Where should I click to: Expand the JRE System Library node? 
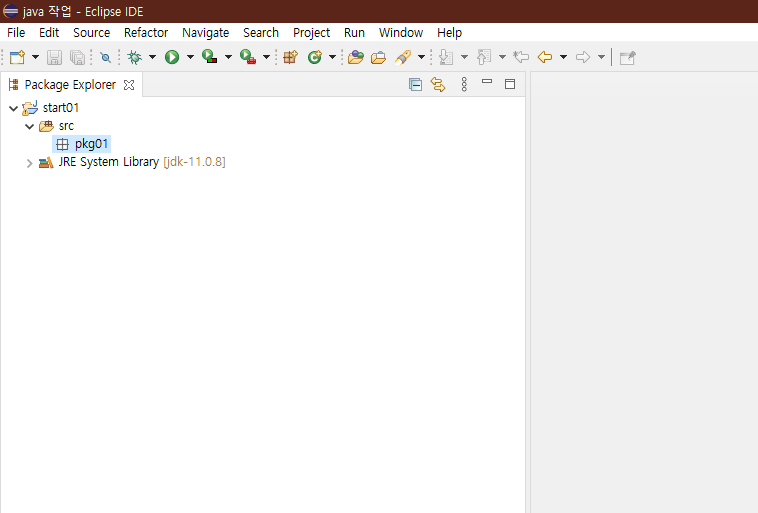pyautogui.click(x=29, y=163)
